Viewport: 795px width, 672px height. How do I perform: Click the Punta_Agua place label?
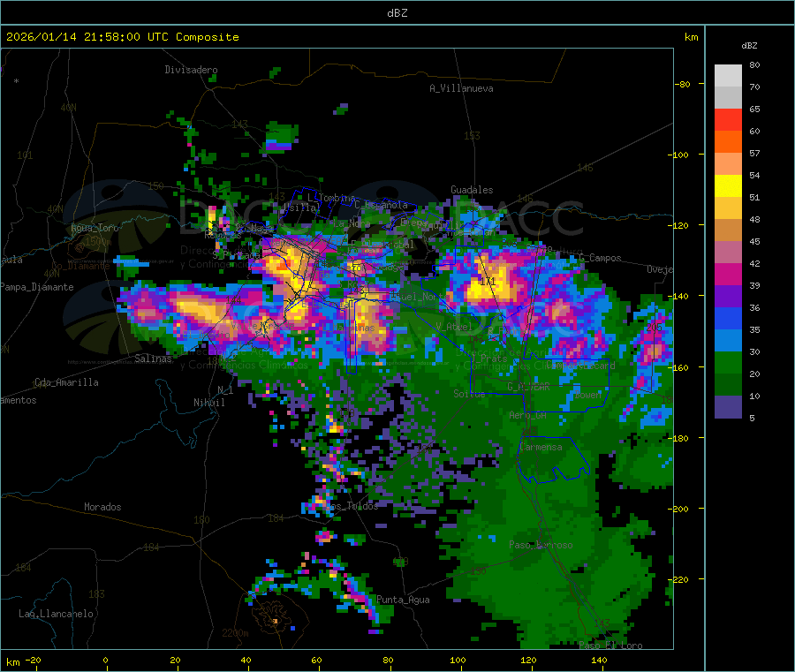coord(403,600)
